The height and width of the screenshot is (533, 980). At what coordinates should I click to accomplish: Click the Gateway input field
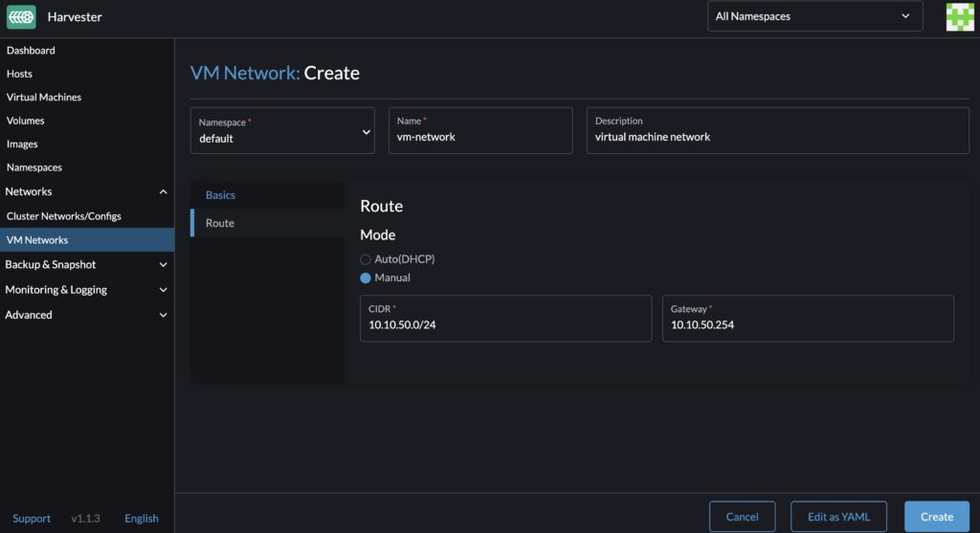[x=807, y=325]
